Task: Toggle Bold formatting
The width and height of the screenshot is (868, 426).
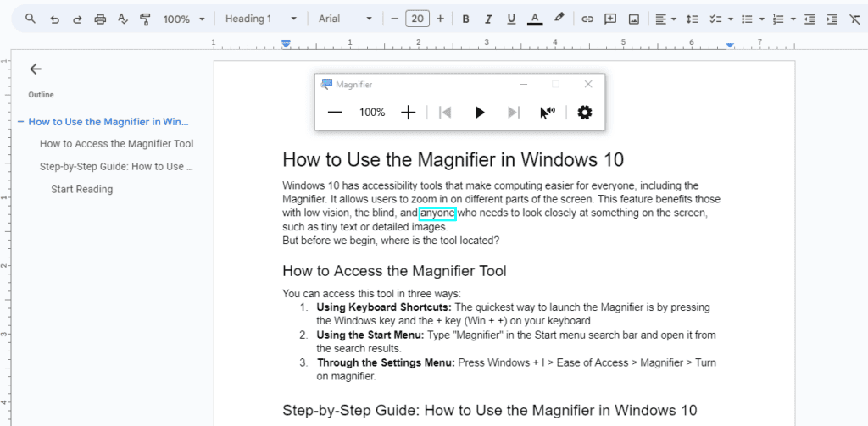Action: (465, 19)
